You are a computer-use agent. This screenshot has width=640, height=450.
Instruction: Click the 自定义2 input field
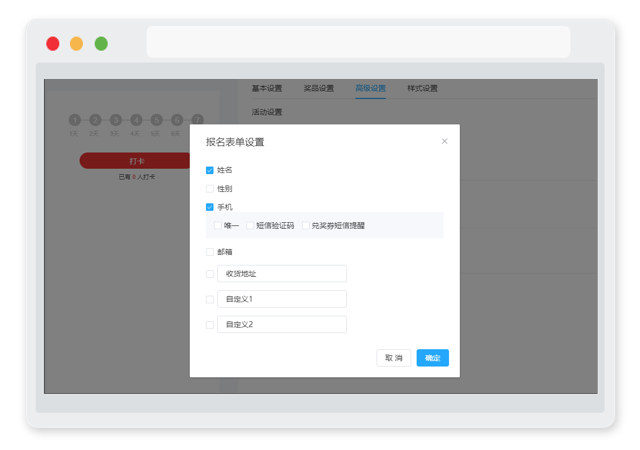pyautogui.click(x=282, y=325)
